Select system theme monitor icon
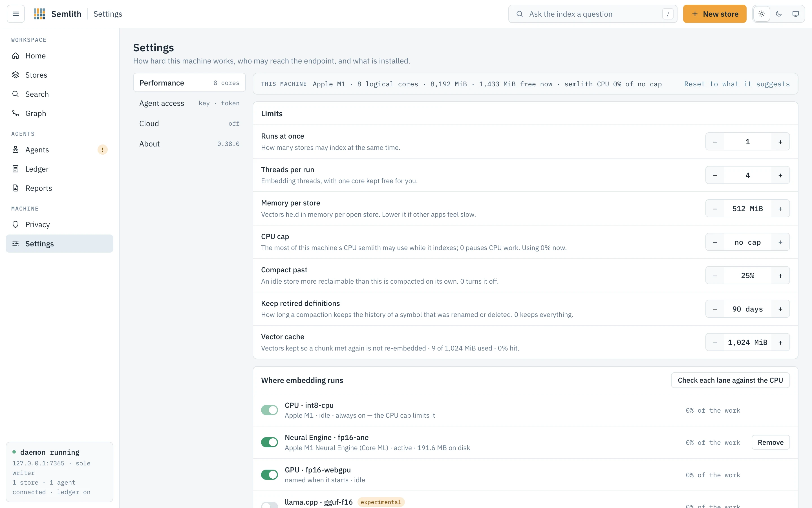This screenshot has width=812, height=508. pos(796,14)
